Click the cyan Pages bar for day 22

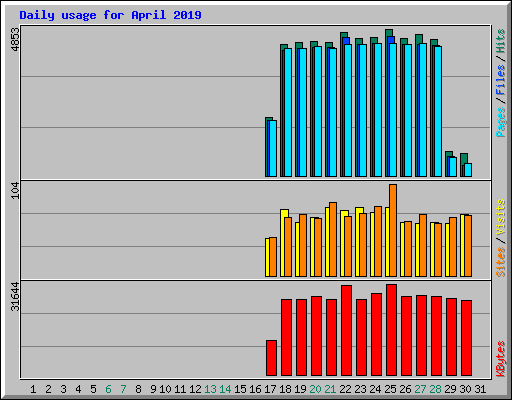click(348, 110)
